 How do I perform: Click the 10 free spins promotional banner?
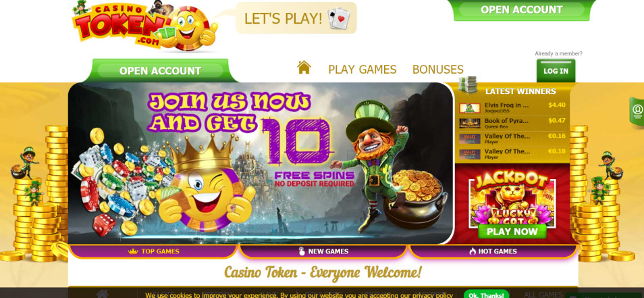[x=261, y=163]
